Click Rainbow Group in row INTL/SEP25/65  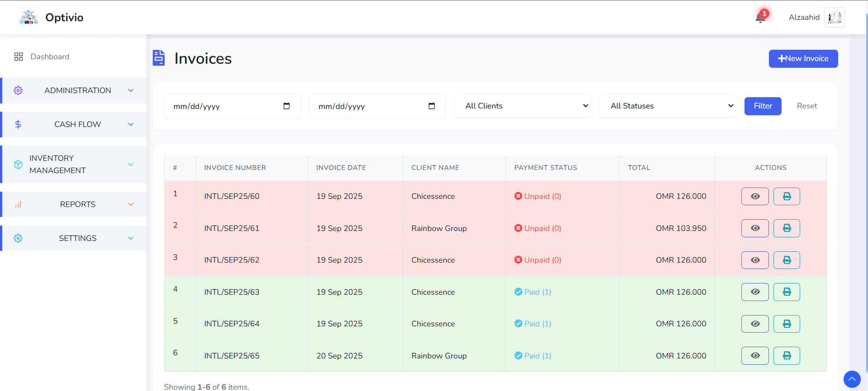coord(439,356)
